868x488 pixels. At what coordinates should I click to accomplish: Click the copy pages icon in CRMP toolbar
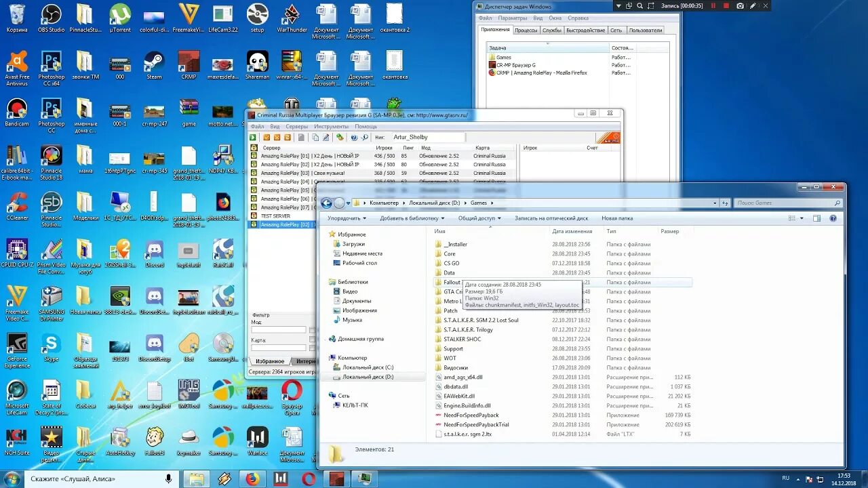coord(315,137)
